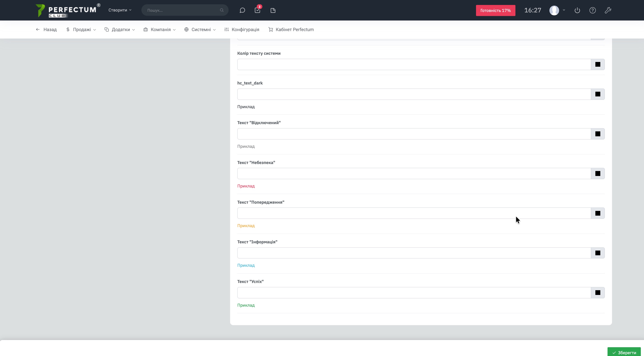Screen dimensions: 644x356
Task: Open color swatch for Текст "Небезпека"
Action: point(597,173)
